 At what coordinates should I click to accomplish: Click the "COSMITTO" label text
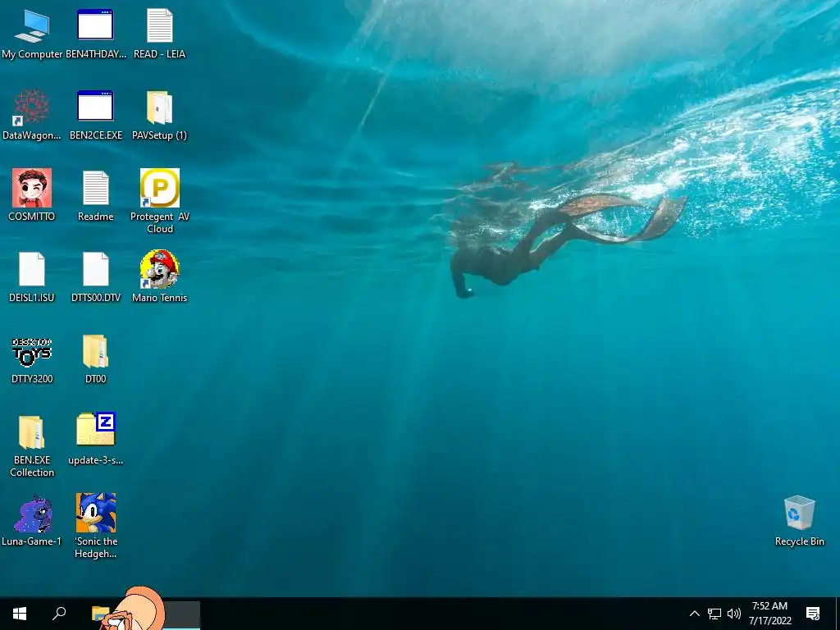pos(32,217)
